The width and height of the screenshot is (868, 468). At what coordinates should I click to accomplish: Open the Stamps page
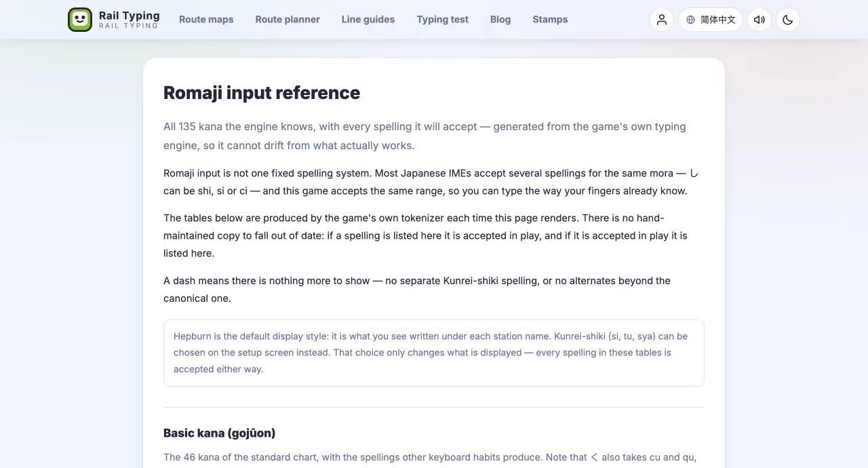pos(550,20)
